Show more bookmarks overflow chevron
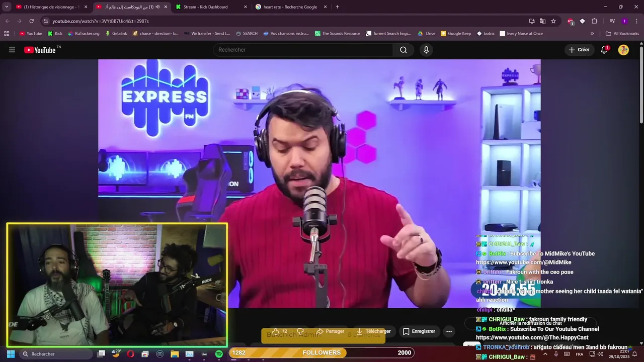 (x=592, y=34)
